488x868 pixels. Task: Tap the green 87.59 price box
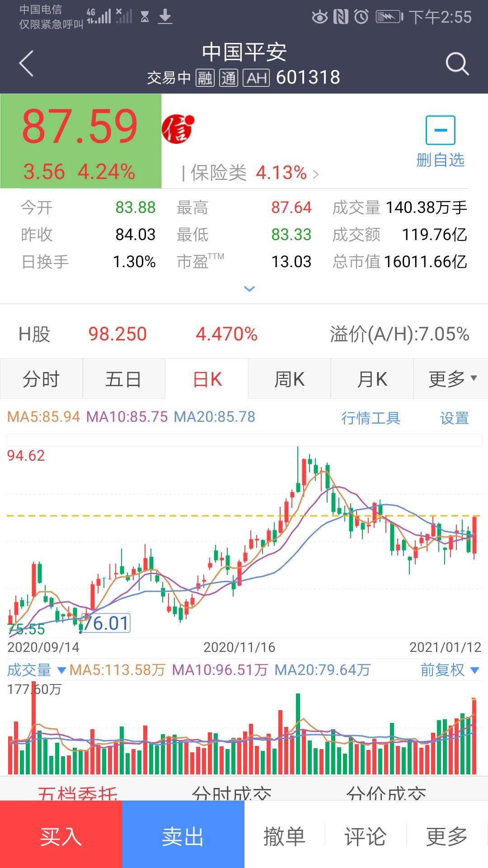[x=81, y=141]
